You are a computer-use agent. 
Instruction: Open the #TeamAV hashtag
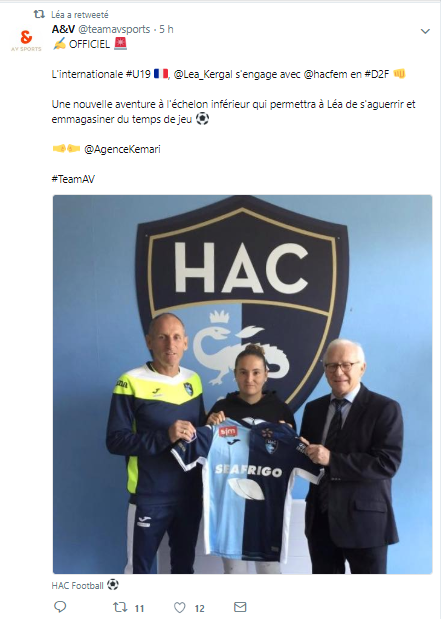(73, 179)
